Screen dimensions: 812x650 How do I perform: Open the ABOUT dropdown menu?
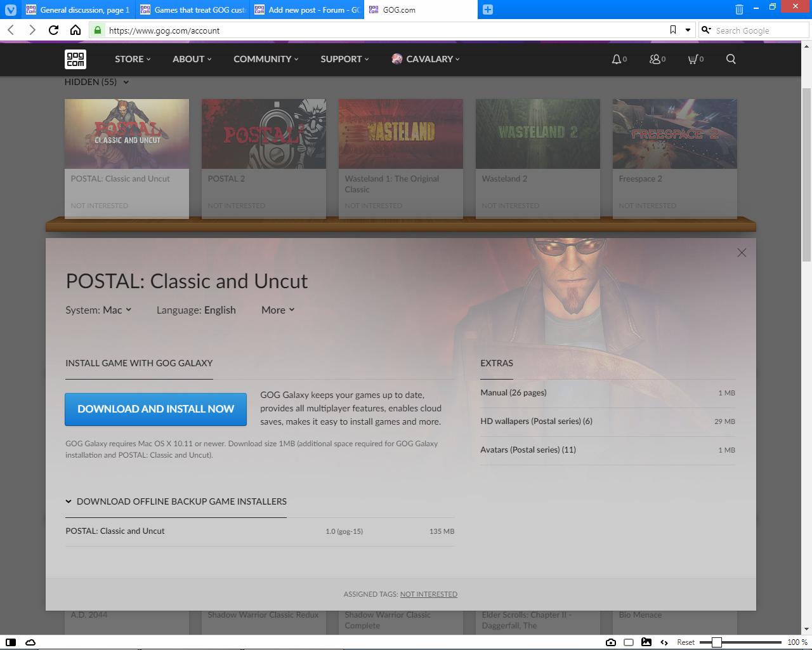[x=192, y=59]
